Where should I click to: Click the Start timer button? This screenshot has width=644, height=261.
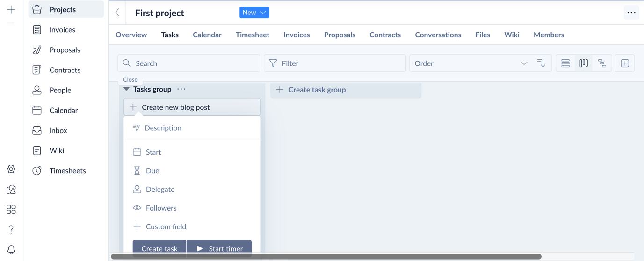[219, 248]
